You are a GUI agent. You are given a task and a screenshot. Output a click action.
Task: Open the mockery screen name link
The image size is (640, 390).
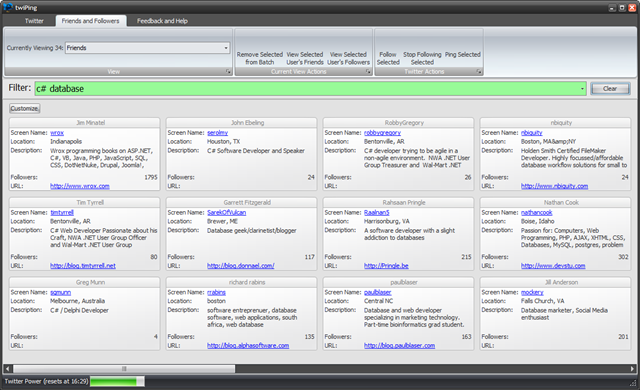532,292
